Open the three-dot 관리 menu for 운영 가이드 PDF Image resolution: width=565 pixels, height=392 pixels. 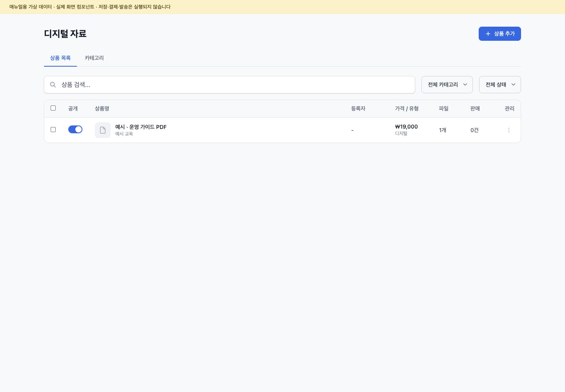pyautogui.click(x=509, y=130)
